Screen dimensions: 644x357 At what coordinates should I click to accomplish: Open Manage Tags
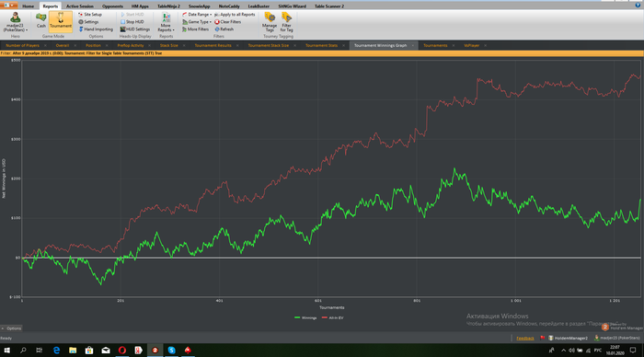click(x=270, y=22)
